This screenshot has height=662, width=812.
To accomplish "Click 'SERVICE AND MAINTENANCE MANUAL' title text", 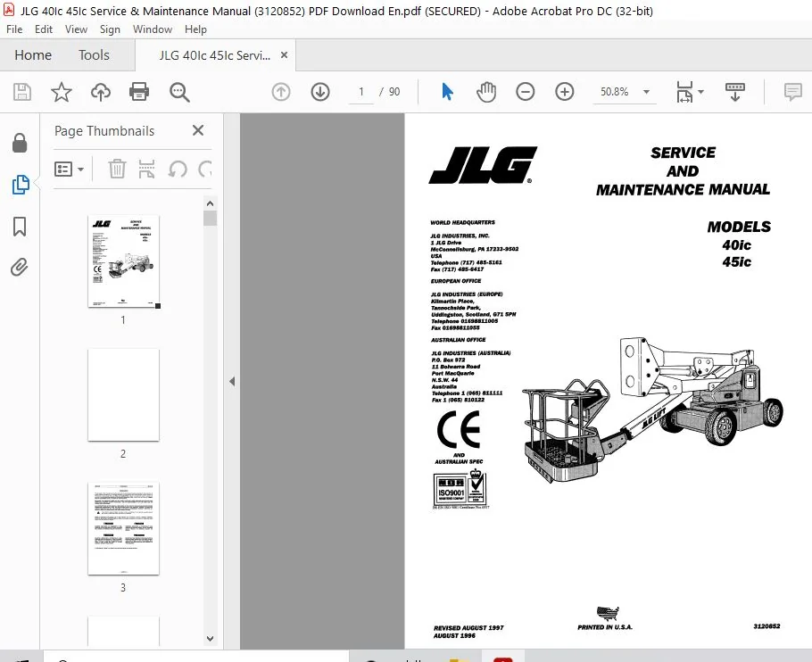I will click(x=683, y=170).
